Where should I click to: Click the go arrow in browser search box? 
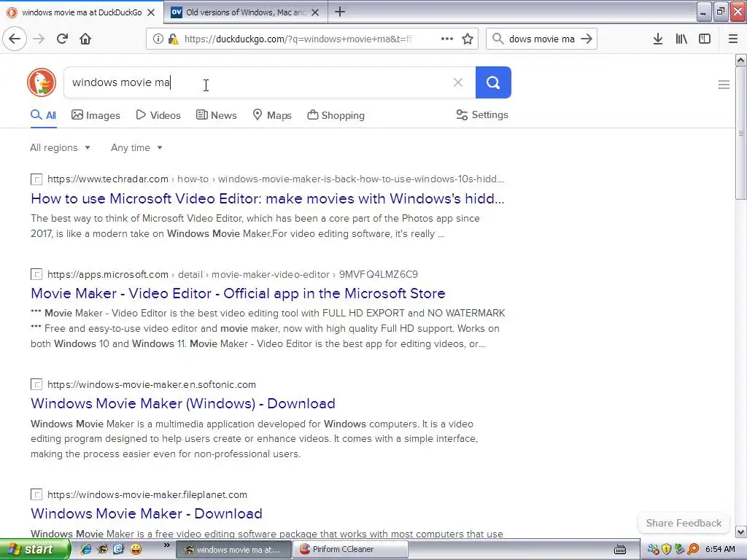pos(587,39)
